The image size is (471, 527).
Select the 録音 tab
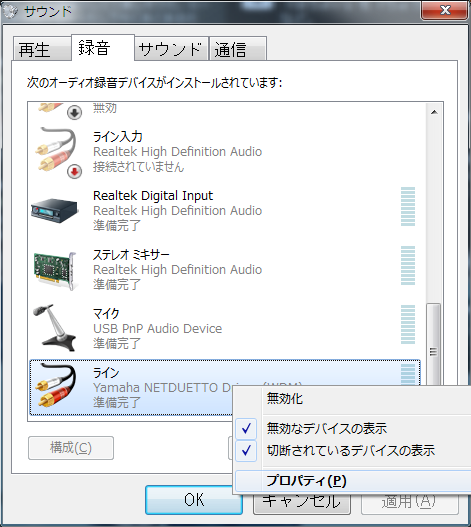(103, 47)
